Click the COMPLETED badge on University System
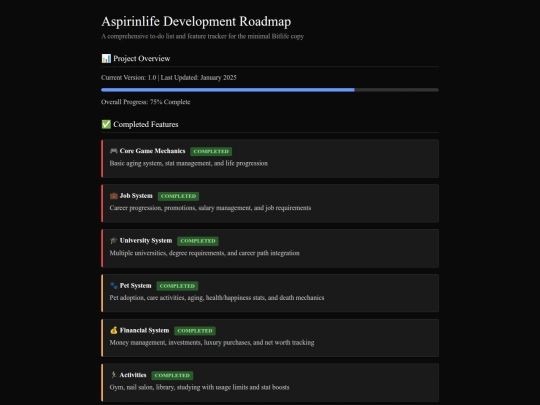The width and height of the screenshot is (540, 405). point(198,241)
